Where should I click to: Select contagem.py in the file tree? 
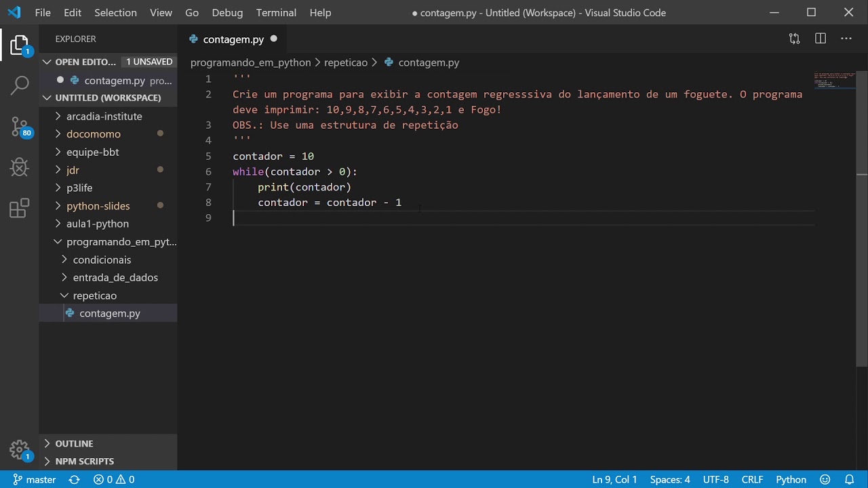(x=109, y=313)
